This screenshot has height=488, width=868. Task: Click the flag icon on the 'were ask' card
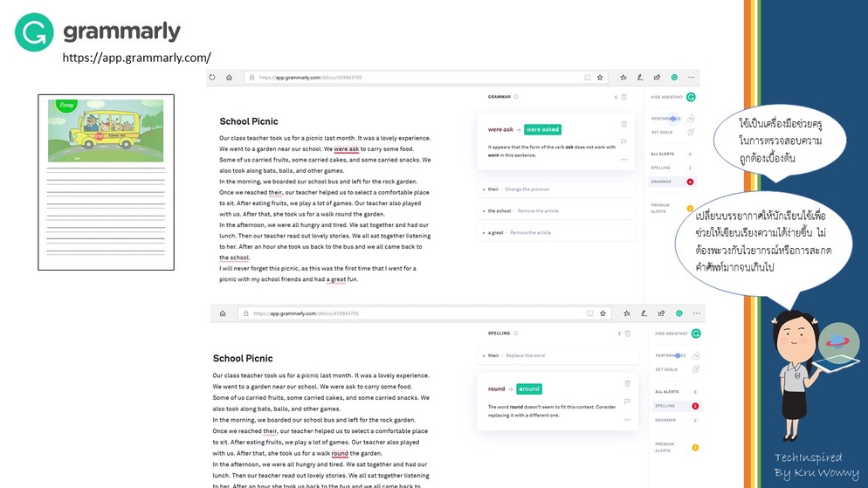point(623,142)
